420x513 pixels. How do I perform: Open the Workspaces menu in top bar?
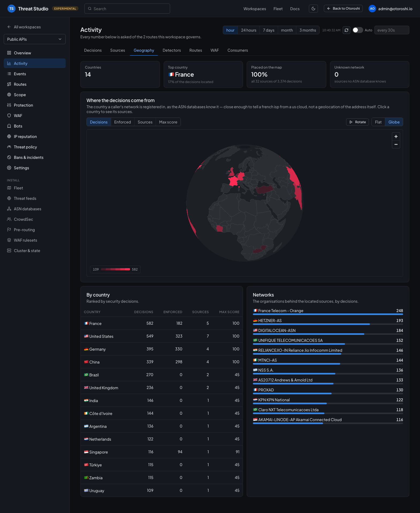click(255, 9)
